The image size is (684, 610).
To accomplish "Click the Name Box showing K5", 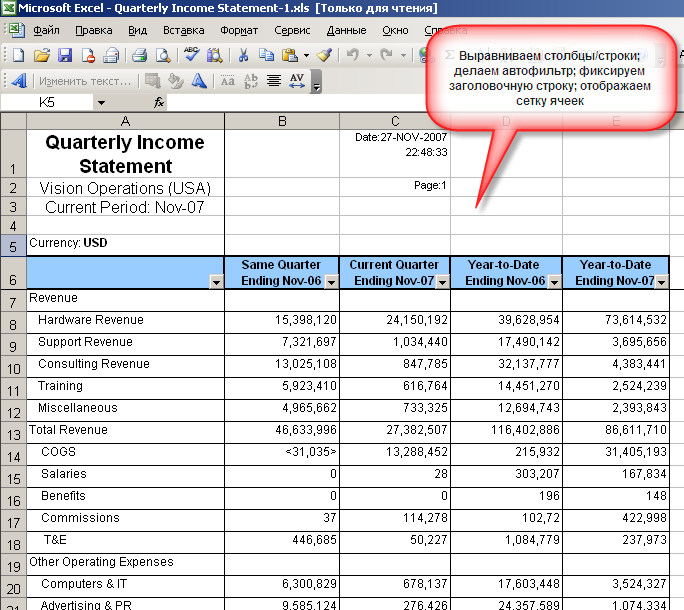I will [x=47, y=103].
